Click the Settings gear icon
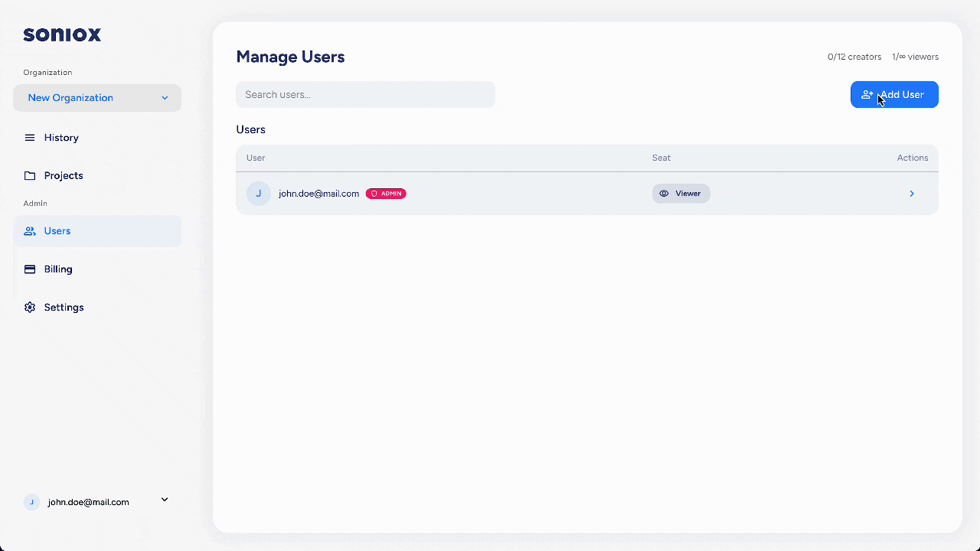 pos(29,307)
